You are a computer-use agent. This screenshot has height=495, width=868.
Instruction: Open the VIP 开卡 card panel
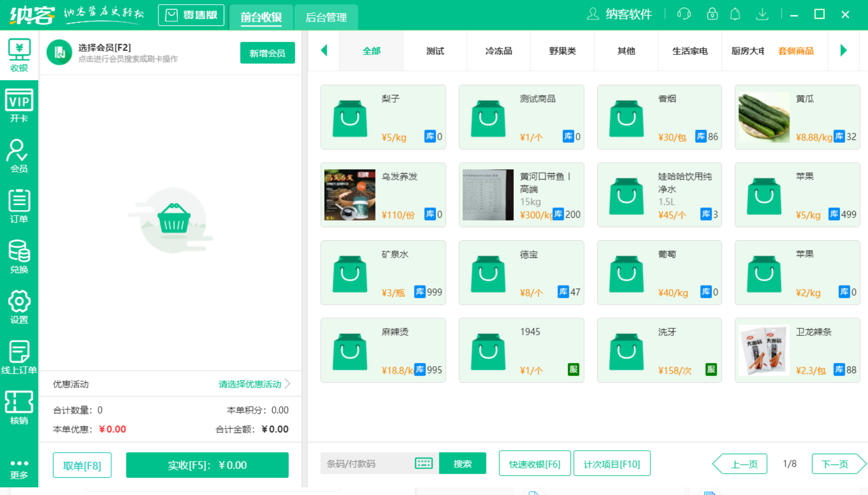[x=19, y=106]
